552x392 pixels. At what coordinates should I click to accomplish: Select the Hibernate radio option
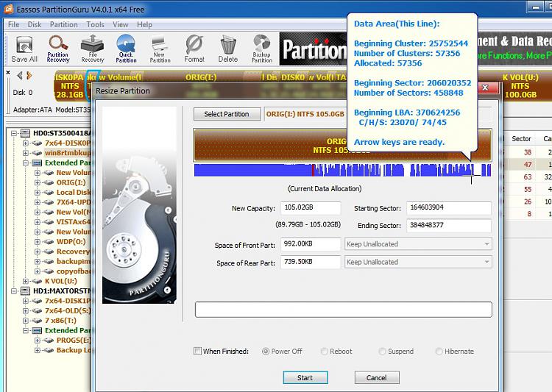(439, 351)
